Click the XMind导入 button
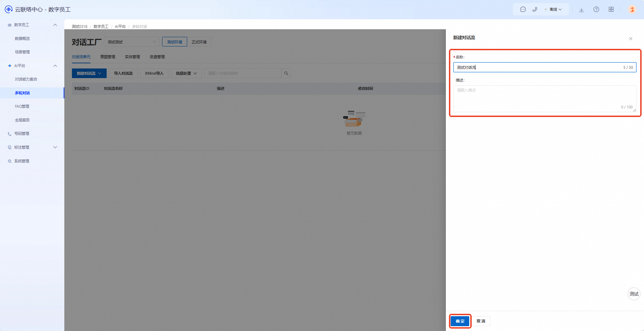 point(154,73)
